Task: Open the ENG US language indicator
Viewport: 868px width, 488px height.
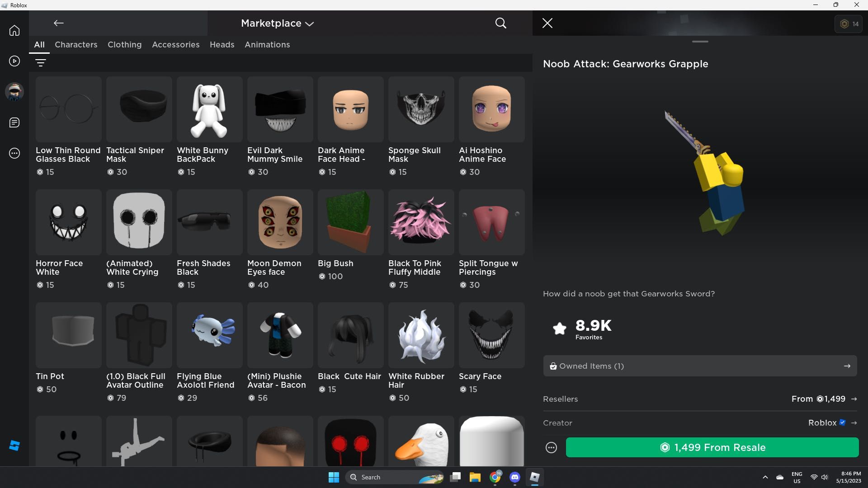Action: [797, 477]
